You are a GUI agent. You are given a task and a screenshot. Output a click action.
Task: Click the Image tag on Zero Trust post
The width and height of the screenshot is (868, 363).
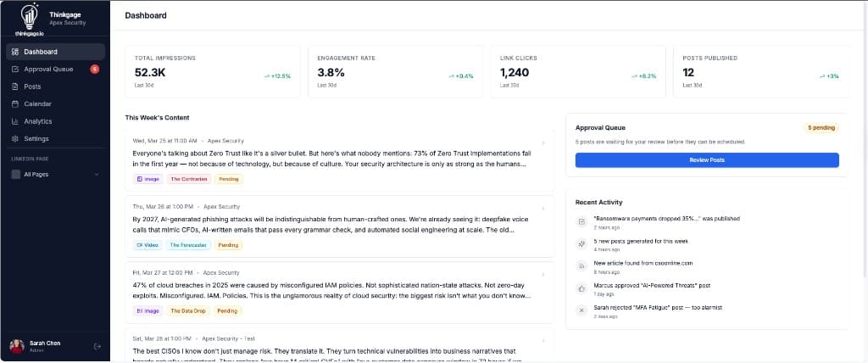click(x=147, y=179)
